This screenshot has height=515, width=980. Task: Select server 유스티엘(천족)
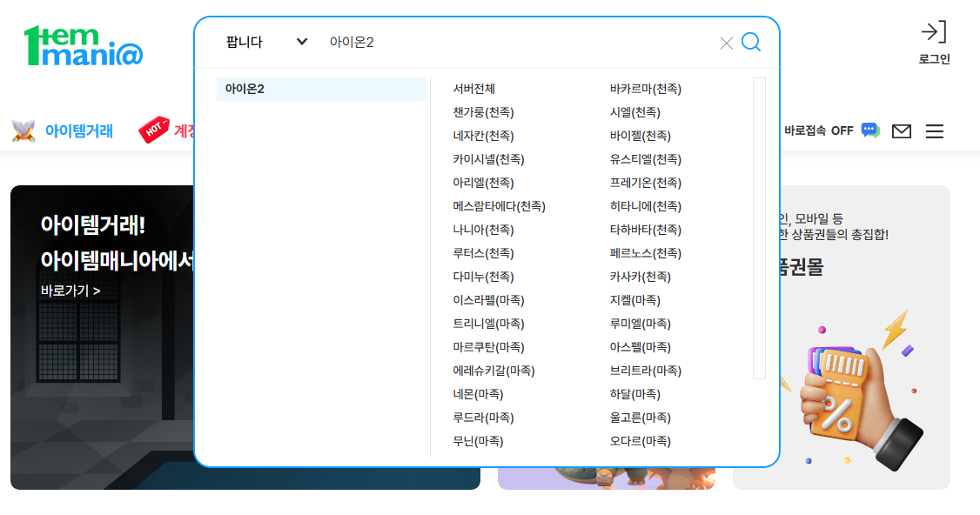pos(645,159)
